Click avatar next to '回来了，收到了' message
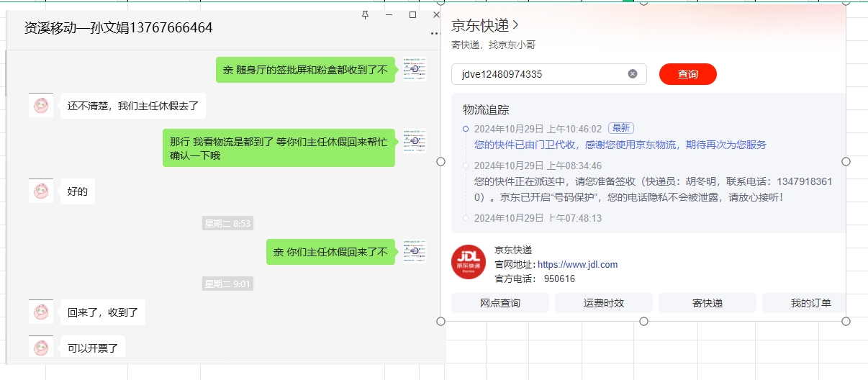868x380 pixels. click(x=41, y=312)
